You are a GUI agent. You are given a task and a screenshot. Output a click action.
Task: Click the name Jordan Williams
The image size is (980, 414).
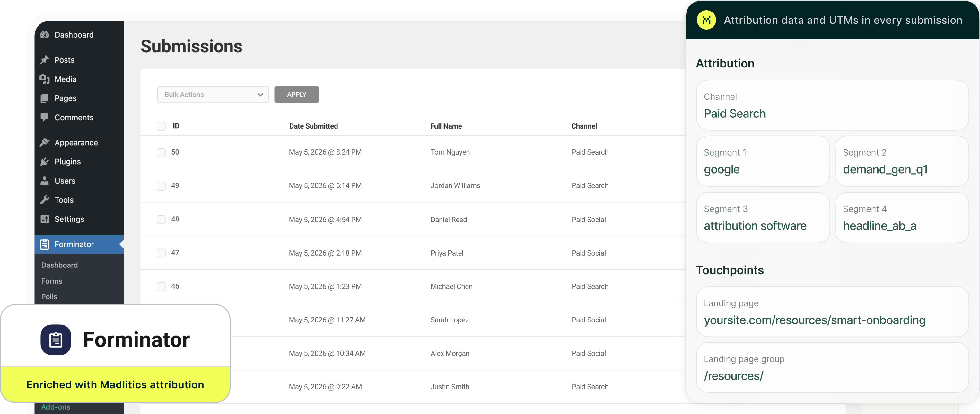(455, 185)
